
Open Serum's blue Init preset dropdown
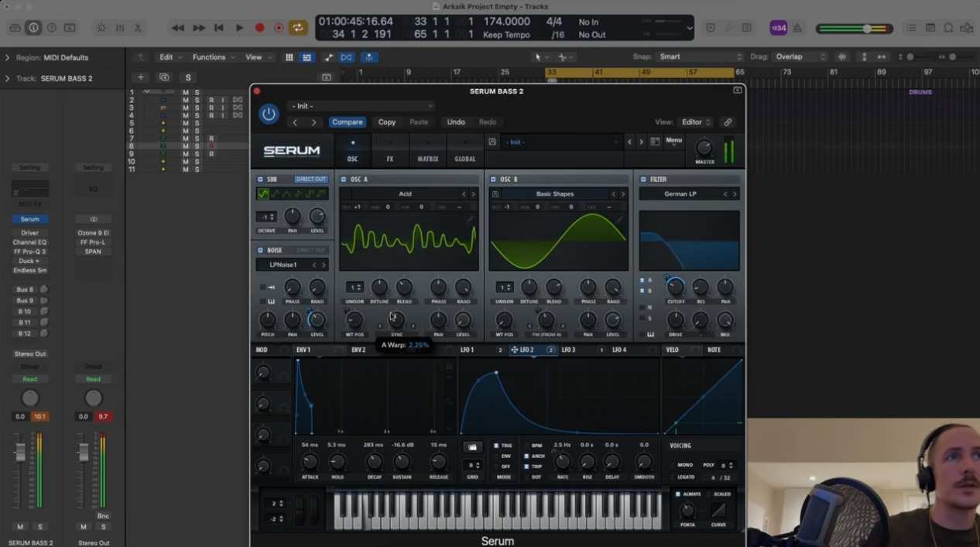[x=561, y=142]
